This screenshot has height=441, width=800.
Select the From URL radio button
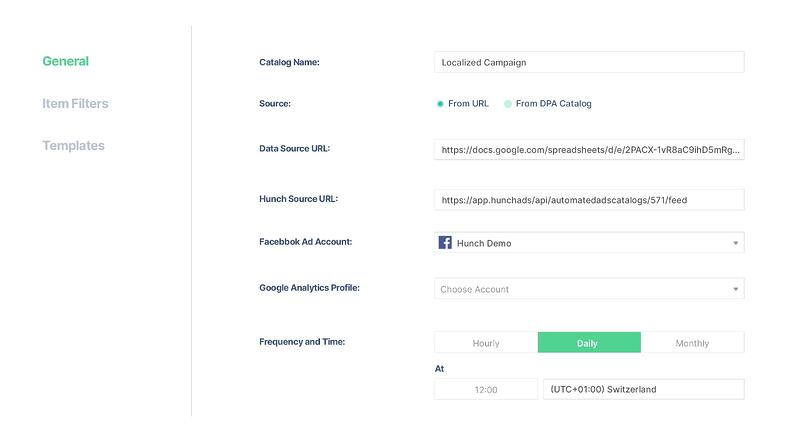coord(440,103)
